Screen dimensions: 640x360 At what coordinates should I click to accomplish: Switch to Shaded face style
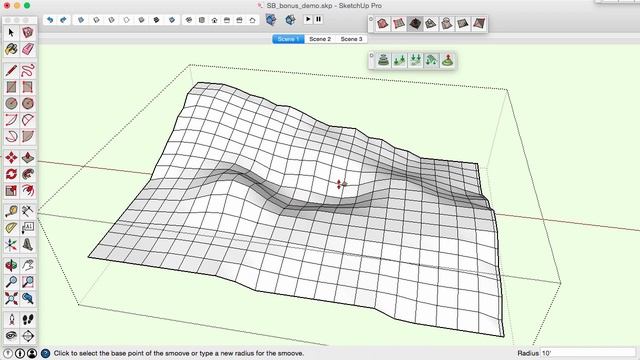click(142, 20)
